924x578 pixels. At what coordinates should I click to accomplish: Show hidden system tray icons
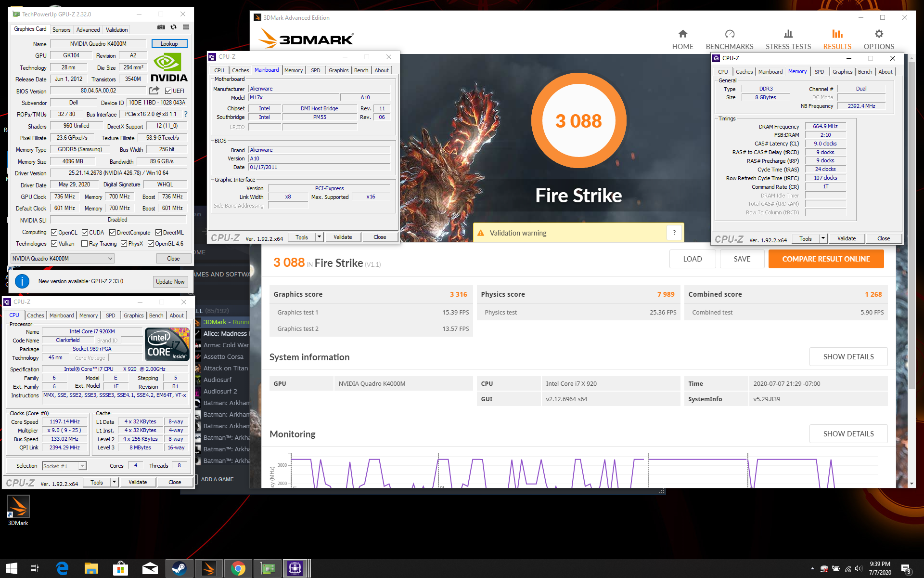tap(812, 569)
